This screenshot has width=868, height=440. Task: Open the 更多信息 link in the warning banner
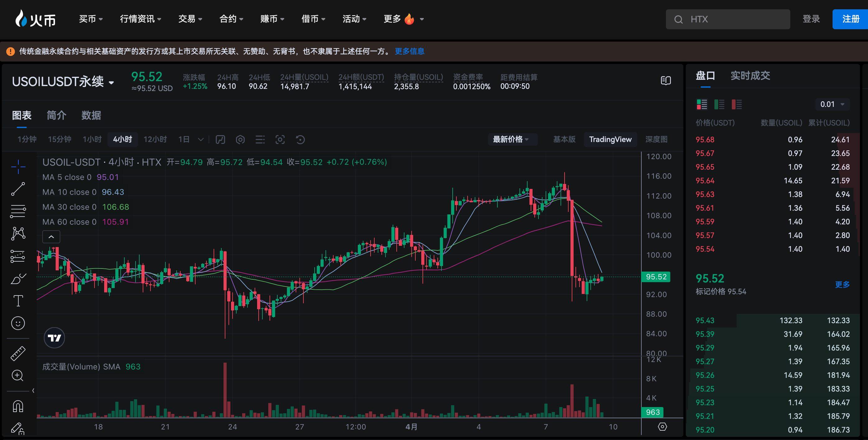410,51
